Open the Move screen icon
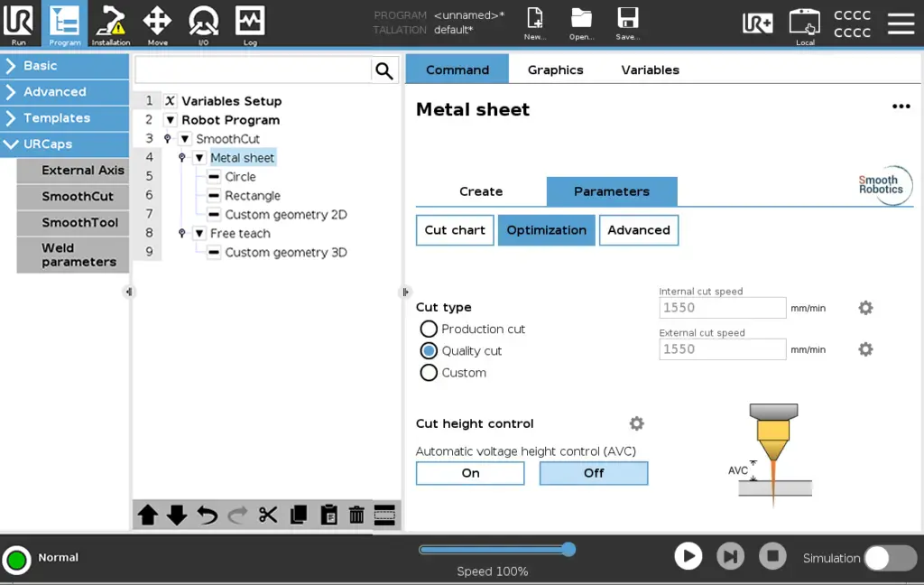 (x=157, y=23)
